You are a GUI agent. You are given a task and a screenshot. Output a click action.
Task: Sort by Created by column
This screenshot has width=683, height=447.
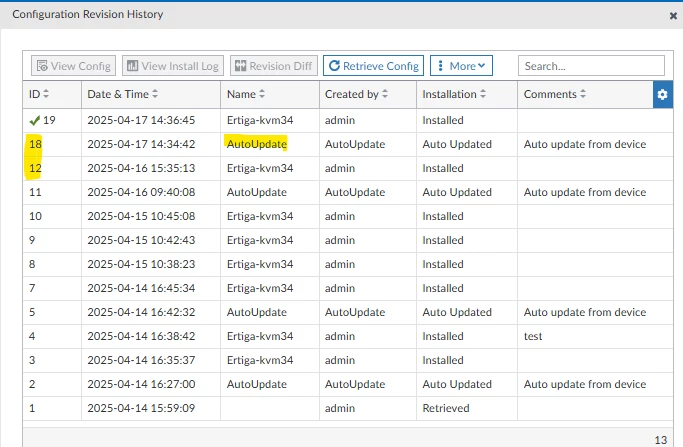pyautogui.click(x=385, y=94)
